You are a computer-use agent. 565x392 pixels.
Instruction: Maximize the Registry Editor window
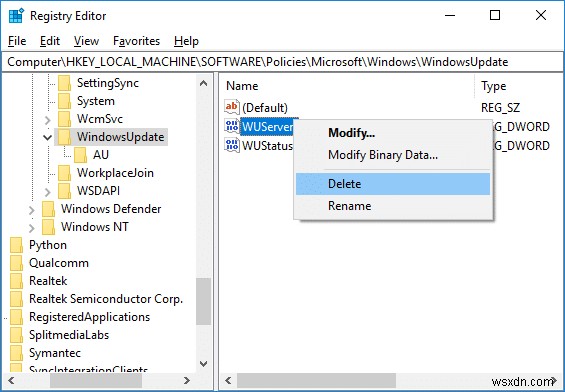coord(495,15)
